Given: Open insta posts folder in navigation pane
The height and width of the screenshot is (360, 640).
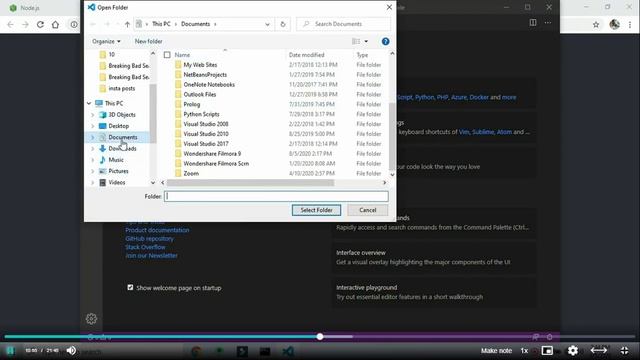Looking at the screenshot, I should point(122,88).
